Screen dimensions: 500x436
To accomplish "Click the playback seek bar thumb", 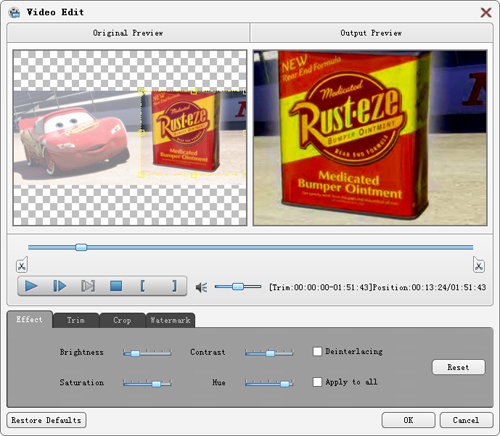I will click(x=81, y=247).
